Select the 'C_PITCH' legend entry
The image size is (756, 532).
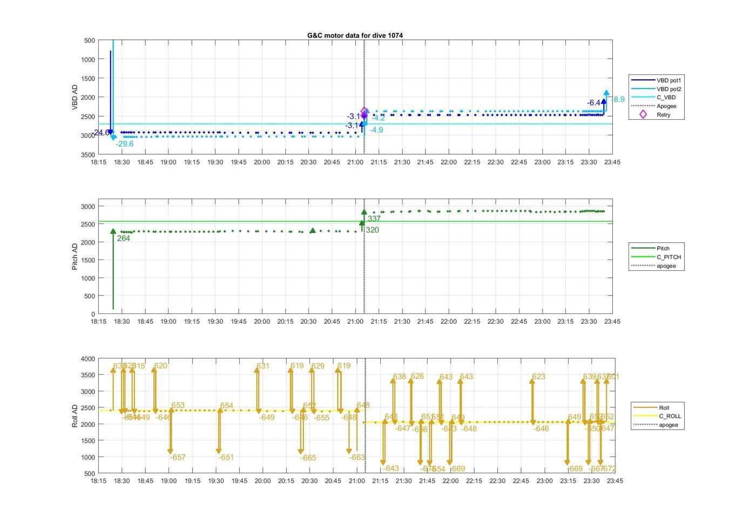(657, 257)
